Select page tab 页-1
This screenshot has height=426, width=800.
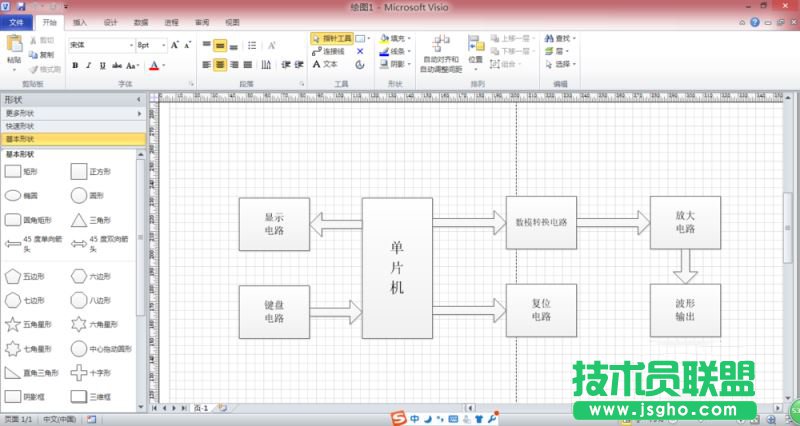(x=201, y=408)
